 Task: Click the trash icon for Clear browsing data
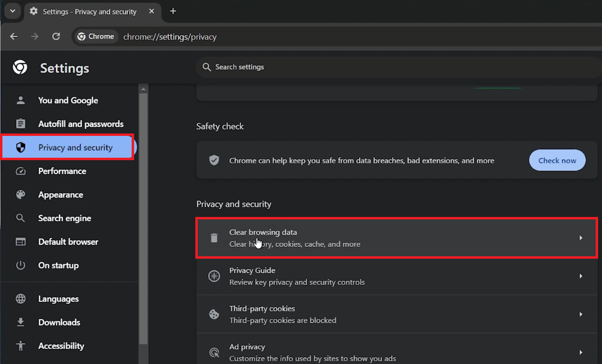(x=214, y=238)
